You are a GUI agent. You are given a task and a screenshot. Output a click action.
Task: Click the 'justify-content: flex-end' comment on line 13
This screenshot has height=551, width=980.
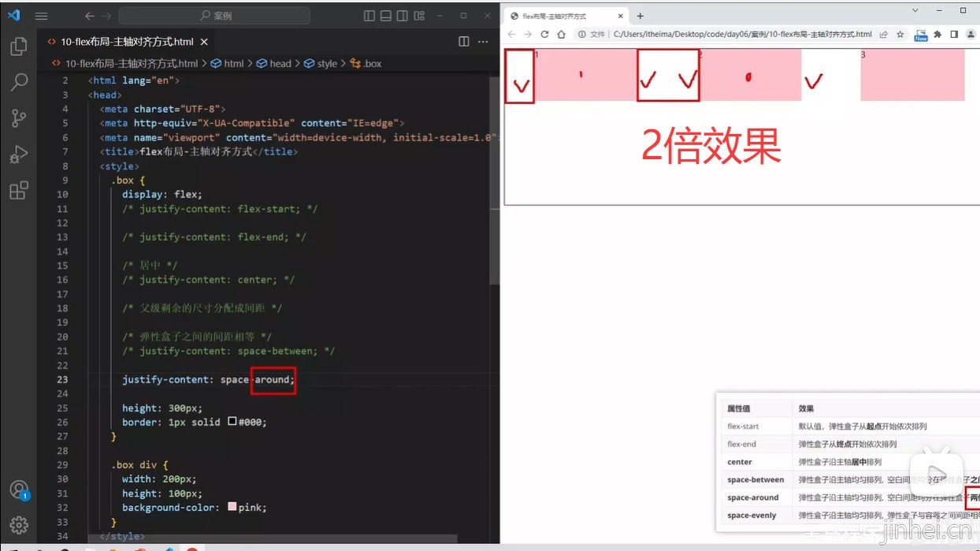click(x=214, y=236)
